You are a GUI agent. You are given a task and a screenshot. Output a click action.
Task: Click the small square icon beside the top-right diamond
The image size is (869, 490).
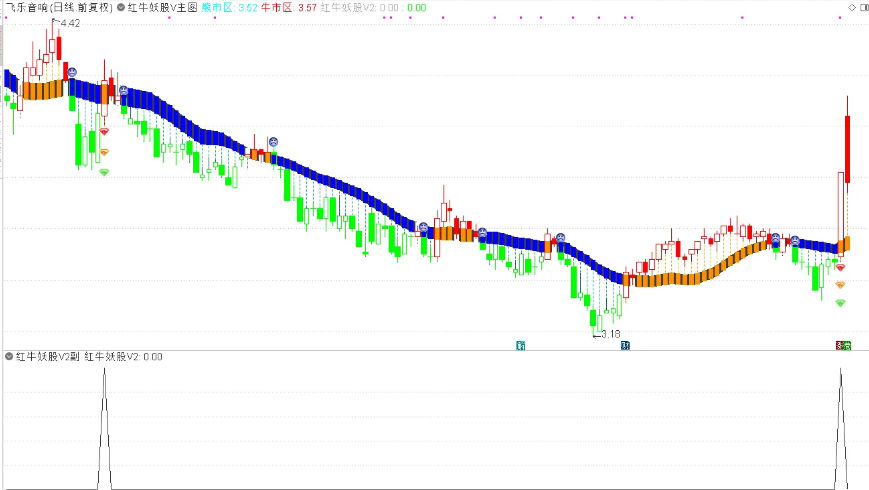tap(863, 7)
